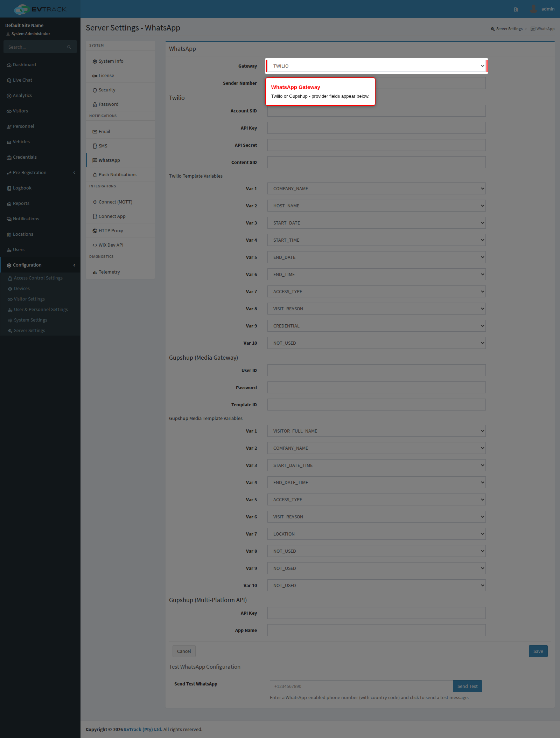Click the Password lock icon
The width and height of the screenshot is (560, 738).
(x=95, y=105)
